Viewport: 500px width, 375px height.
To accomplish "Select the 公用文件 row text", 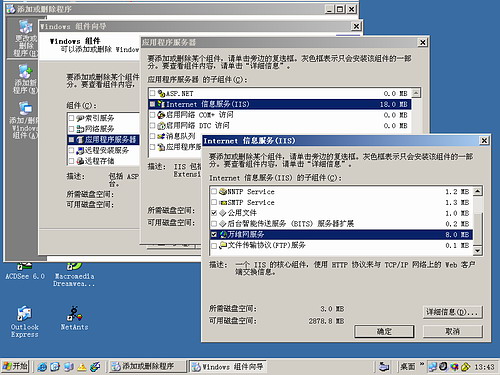I will point(242,213).
